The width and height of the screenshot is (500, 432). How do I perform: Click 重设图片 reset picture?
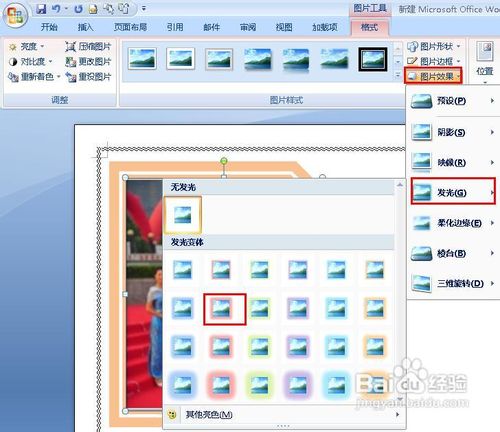(x=88, y=77)
